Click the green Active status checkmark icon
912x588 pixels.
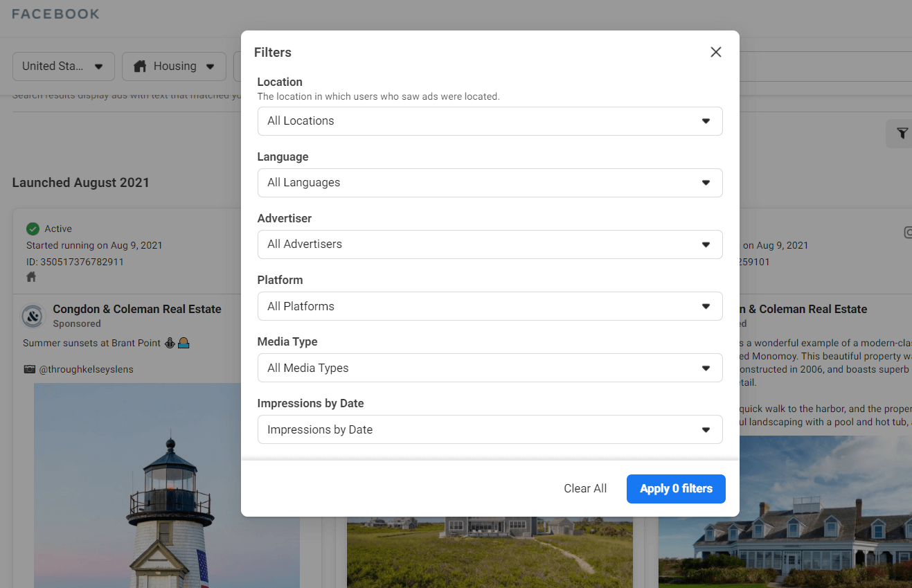pyautogui.click(x=33, y=229)
